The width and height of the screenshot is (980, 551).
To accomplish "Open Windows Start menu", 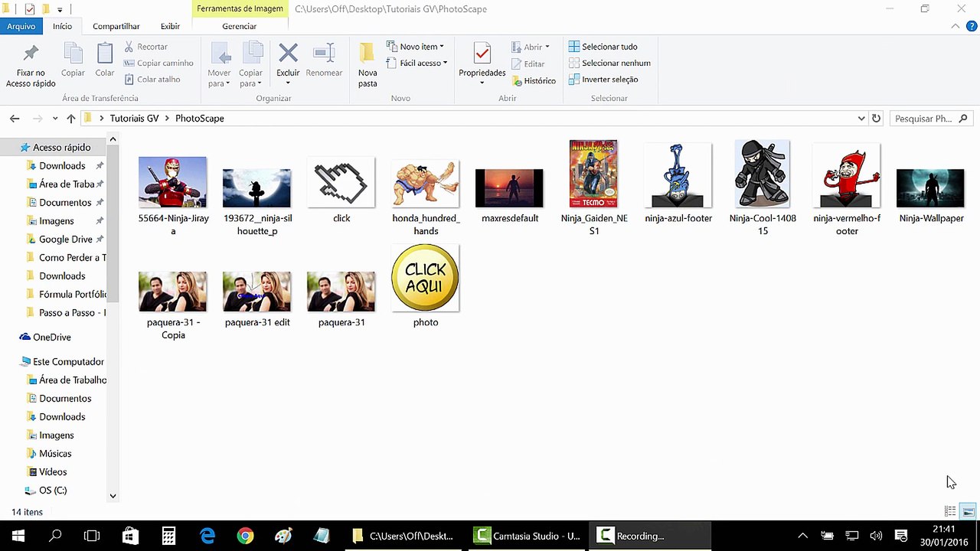I will [18, 536].
